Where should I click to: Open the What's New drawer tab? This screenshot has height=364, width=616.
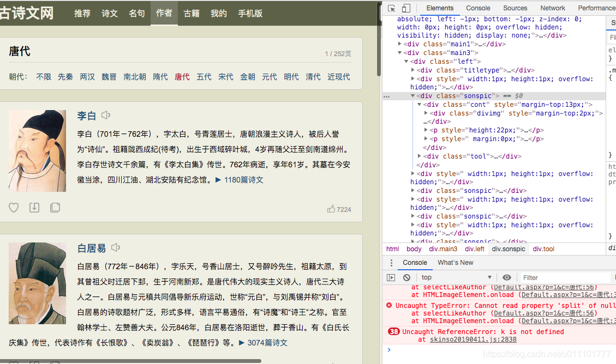click(x=456, y=263)
